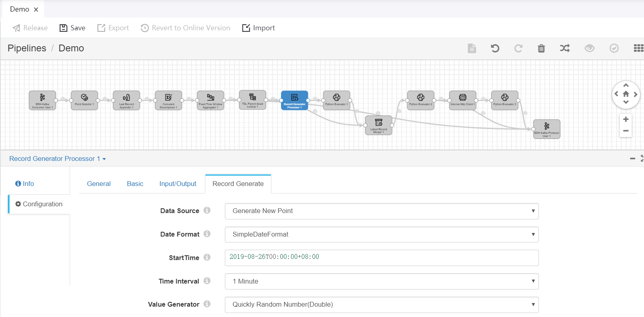Click the undo icon in pipeline toolbar
This screenshot has width=644, height=317.
[495, 48]
